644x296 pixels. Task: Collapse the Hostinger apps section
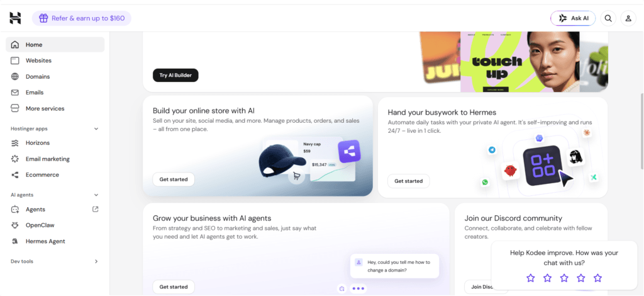(x=96, y=128)
